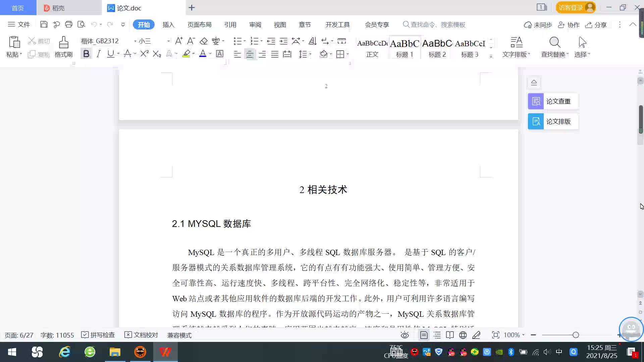Image resolution: width=644 pixels, height=362 pixels.
Task: Click the 协作 collaborate button
Action: pyautogui.click(x=569, y=25)
